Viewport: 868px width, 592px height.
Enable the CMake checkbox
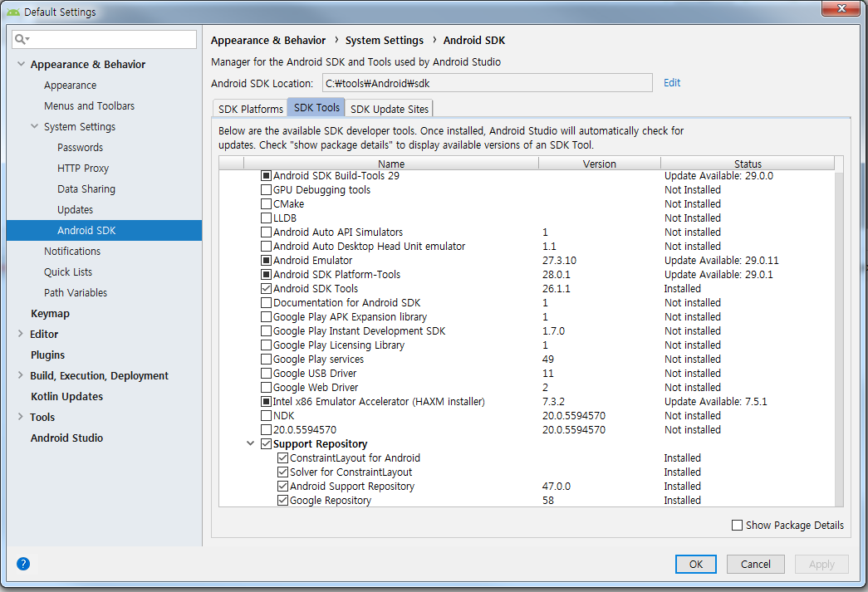click(267, 204)
